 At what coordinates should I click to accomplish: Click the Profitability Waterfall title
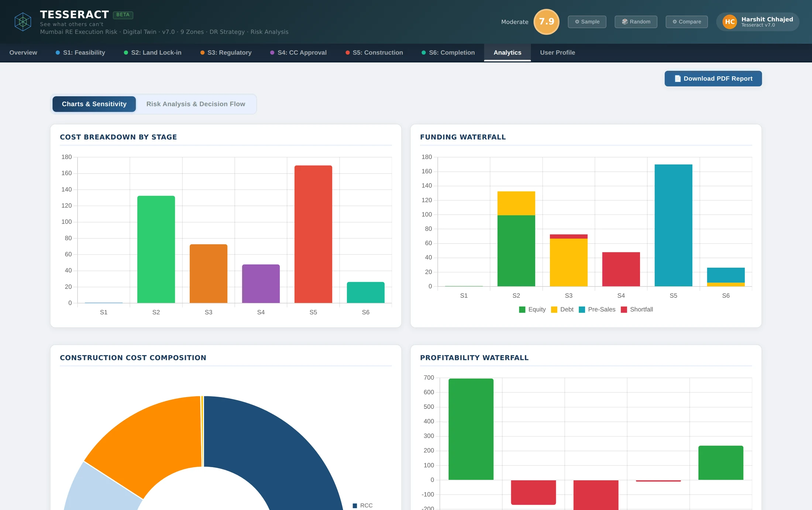(x=474, y=358)
